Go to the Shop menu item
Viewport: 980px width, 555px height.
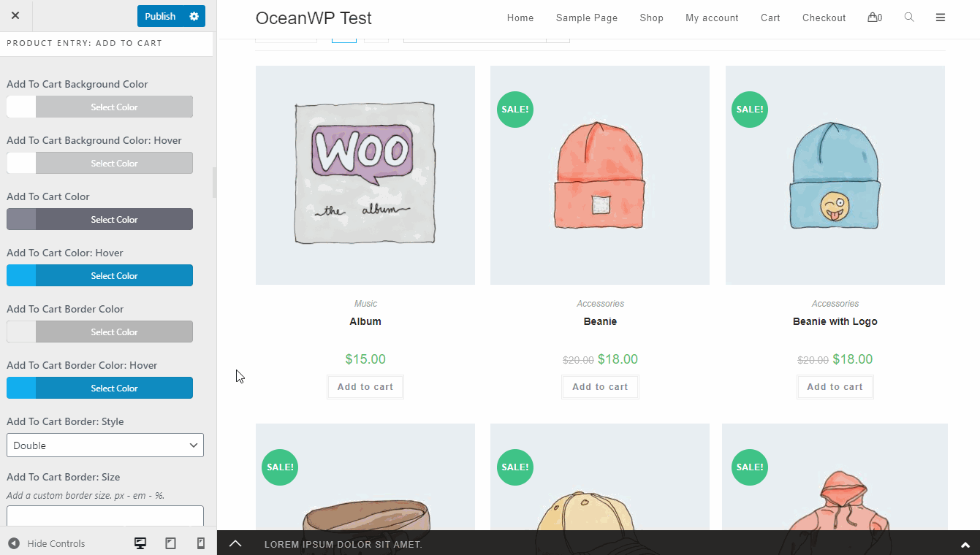pos(652,18)
